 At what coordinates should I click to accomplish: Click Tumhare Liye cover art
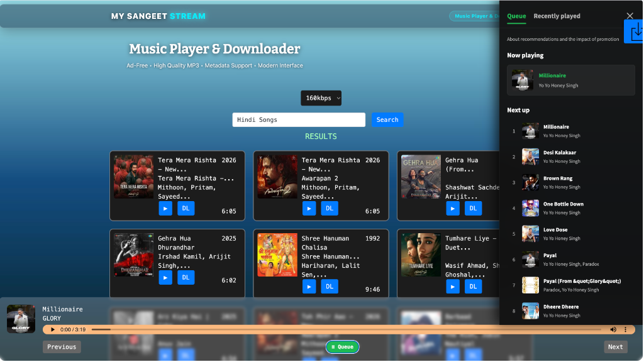(x=421, y=255)
